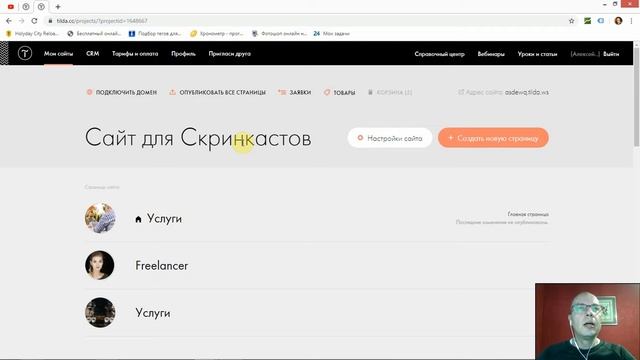The width and height of the screenshot is (640, 360).
Task: Open the Freelancer page thumbnail
Action: (100, 265)
